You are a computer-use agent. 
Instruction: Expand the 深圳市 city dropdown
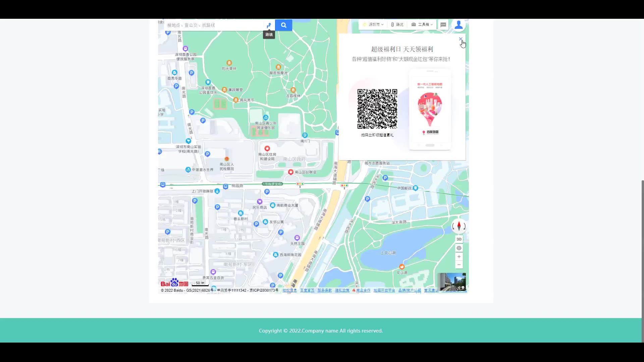point(373,24)
